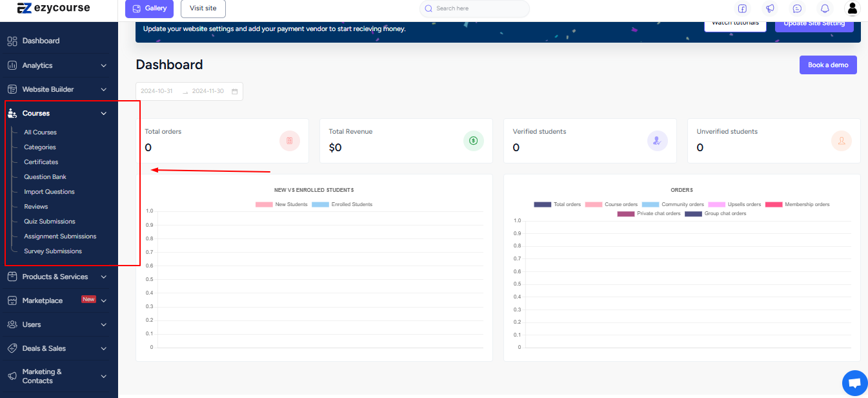Image resolution: width=868 pixels, height=398 pixels.
Task: Click the Gallery button
Action: (x=149, y=8)
